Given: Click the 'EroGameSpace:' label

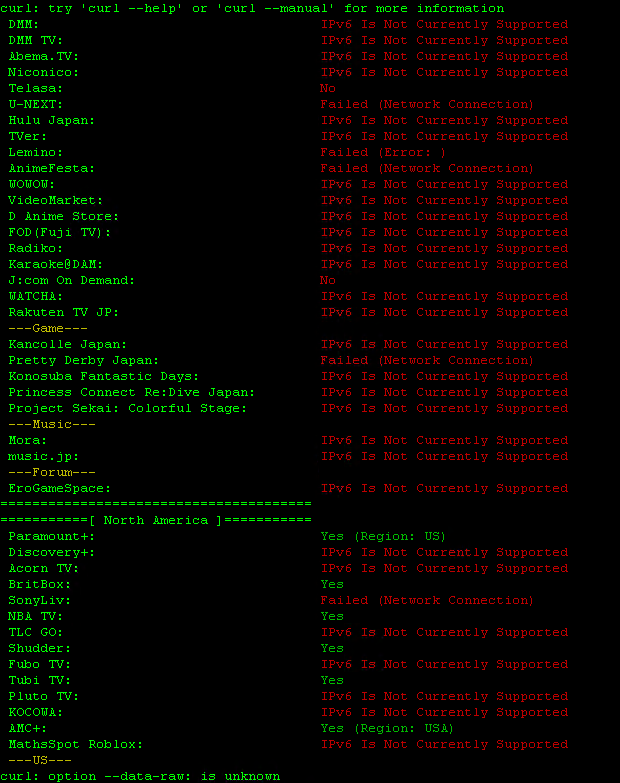Looking at the screenshot, I should (x=59, y=488).
